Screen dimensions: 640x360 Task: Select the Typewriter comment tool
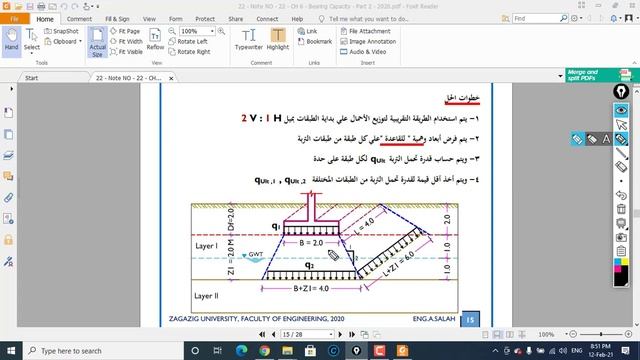pyautogui.click(x=249, y=40)
